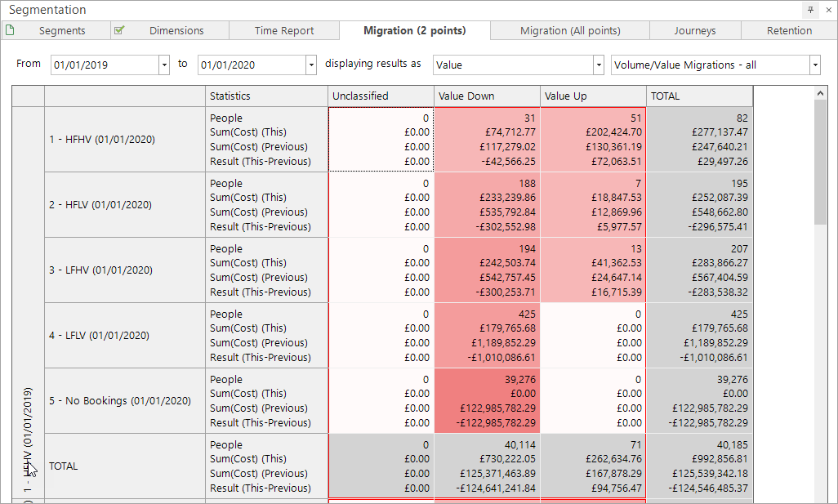Click the scrollbar up arrow
This screenshot has height=504, width=838.
820,93
